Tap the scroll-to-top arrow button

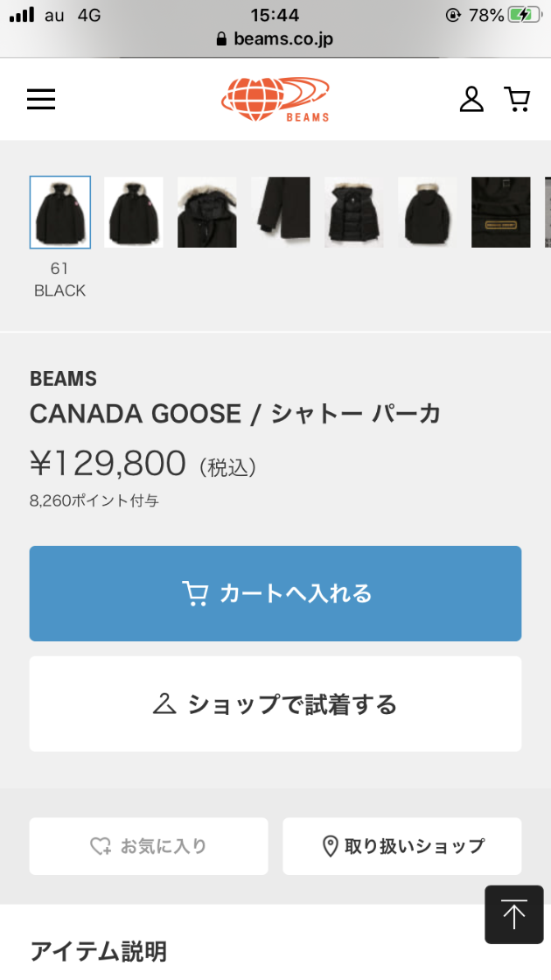(x=514, y=914)
